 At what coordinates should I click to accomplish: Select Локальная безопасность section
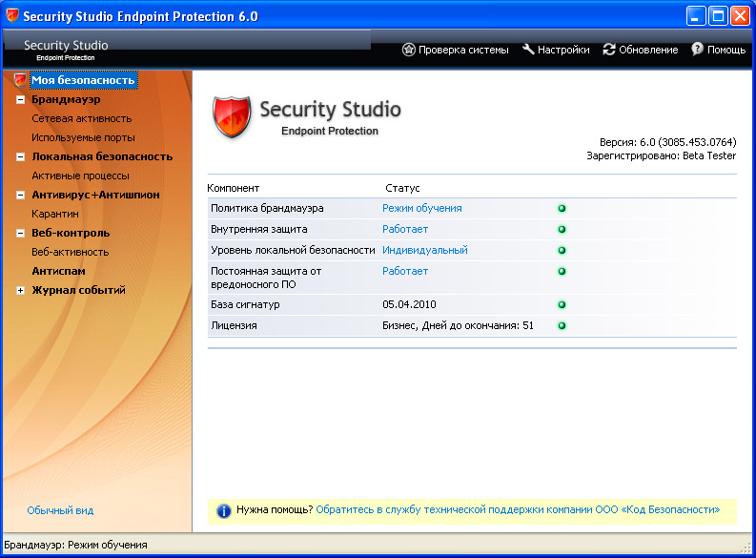[102, 156]
